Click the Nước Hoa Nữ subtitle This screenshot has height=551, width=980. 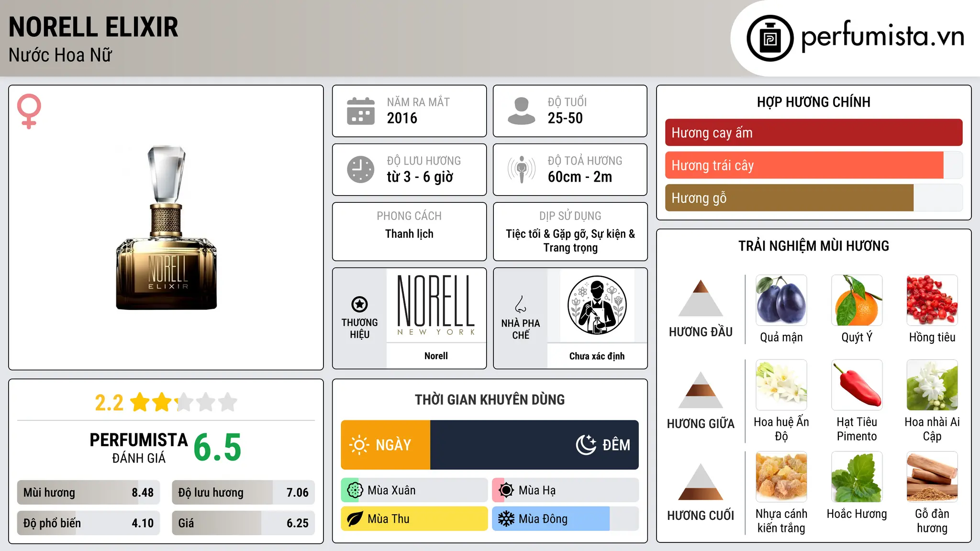click(60, 55)
